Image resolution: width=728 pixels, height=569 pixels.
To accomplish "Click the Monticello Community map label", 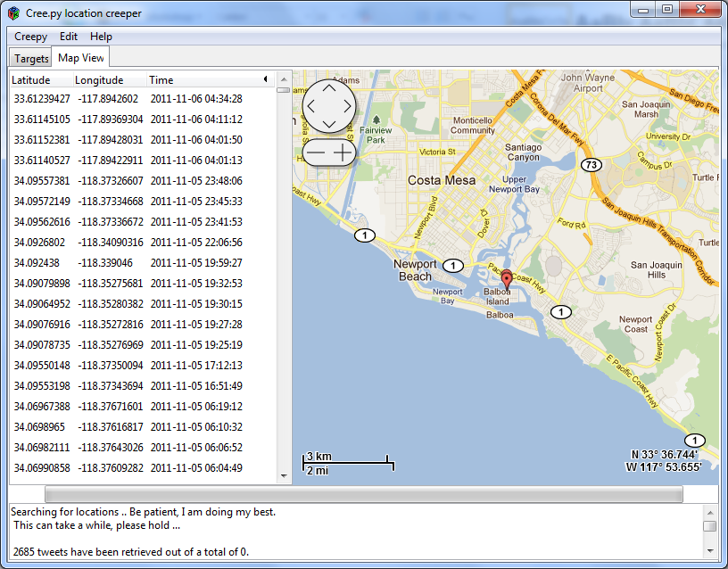I will pos(473,126).
